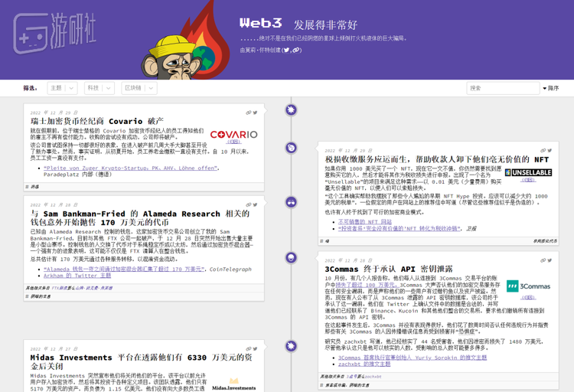The image size is (574, 392).
Task: Click the right-side tag on Unsellable post footer
Action: tap(545, 241)
